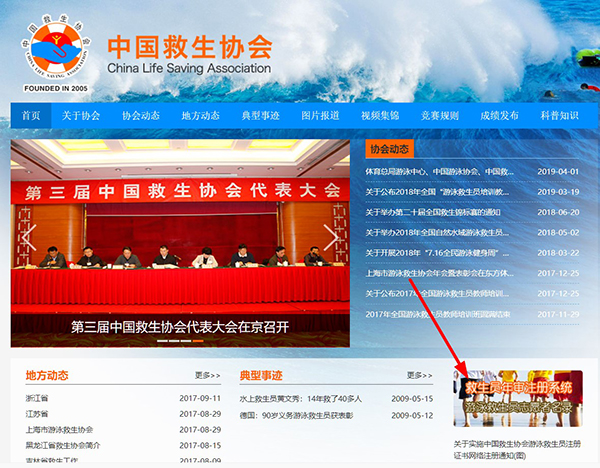Open 关于实施中国救生协会游泳救生员注册 notice link
600x468 pixels.
pyautogui.click(x=517, y=450)
